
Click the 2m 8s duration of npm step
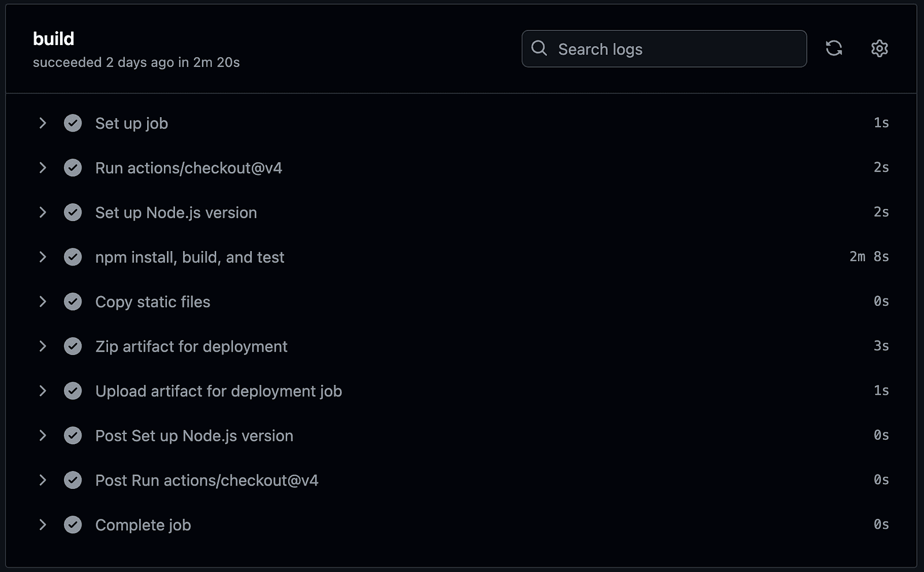point(869,257)
